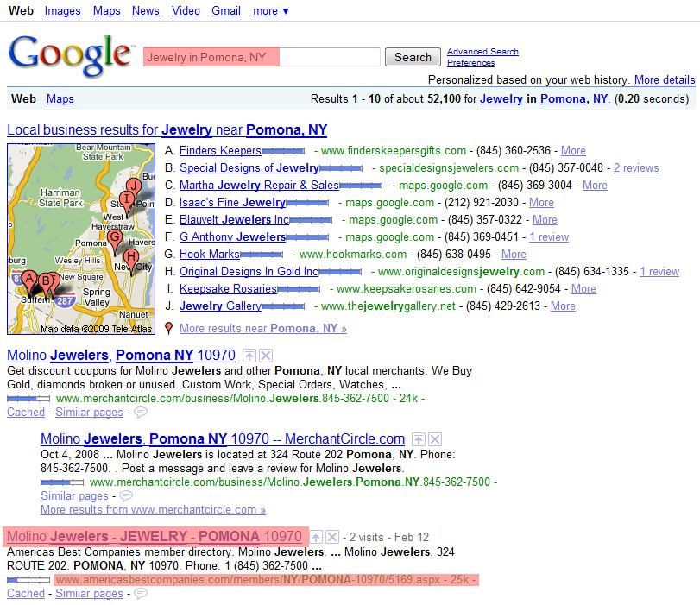Click map marker H near New City

pyautogui.click(x=131, y=259)
